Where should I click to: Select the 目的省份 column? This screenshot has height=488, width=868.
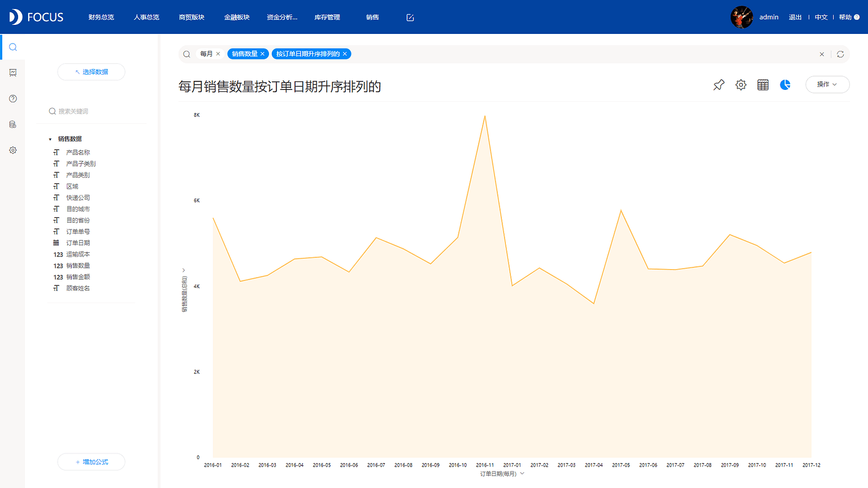point(78,221)
